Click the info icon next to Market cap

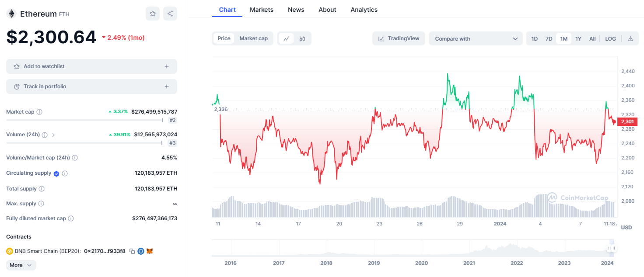coord(39,112)
